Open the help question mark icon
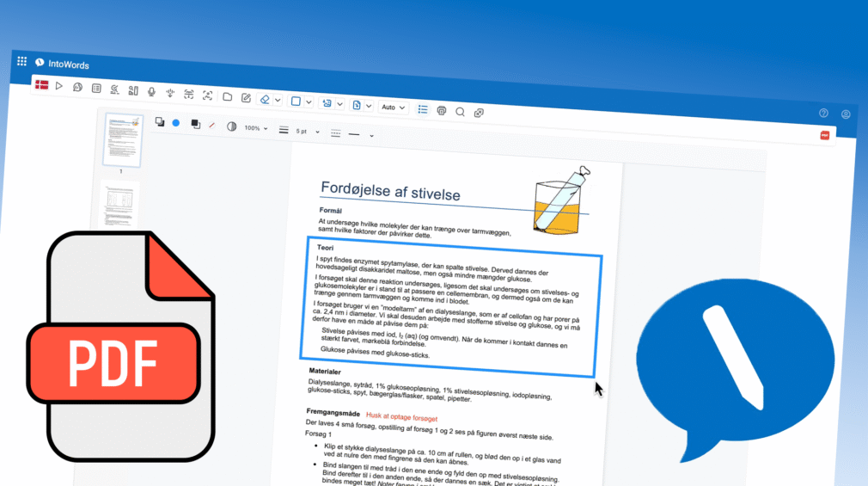868x486 pixels. click(823, 114)
